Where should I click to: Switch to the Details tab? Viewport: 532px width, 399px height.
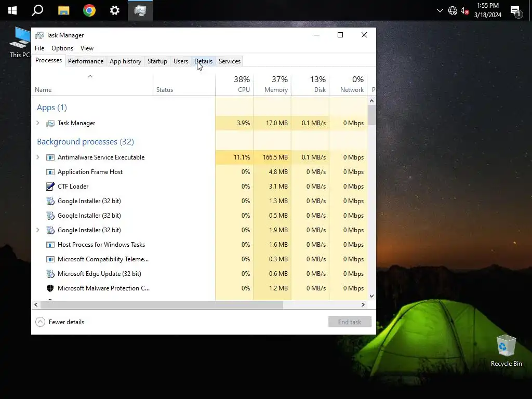pos(203,61)
